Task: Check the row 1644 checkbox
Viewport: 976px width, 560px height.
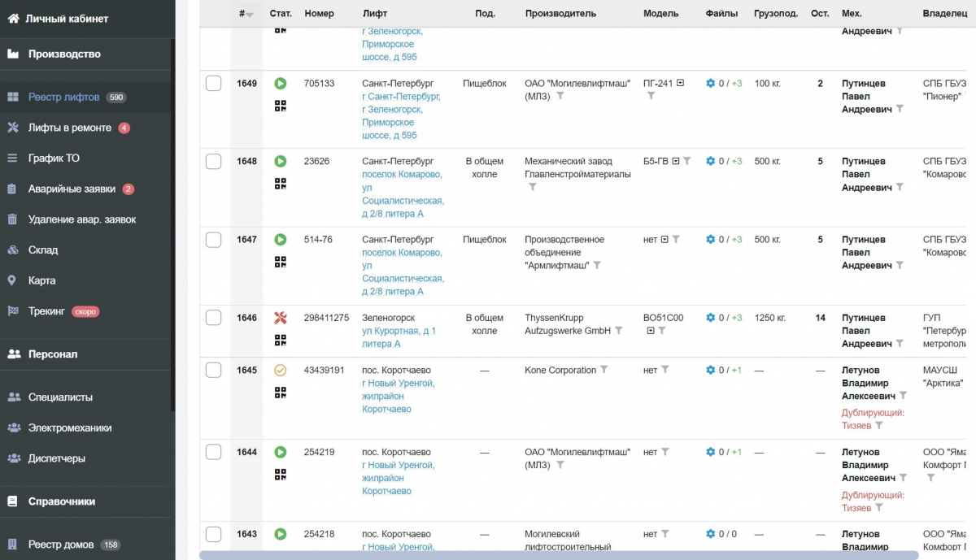Action: coord(213,452)
